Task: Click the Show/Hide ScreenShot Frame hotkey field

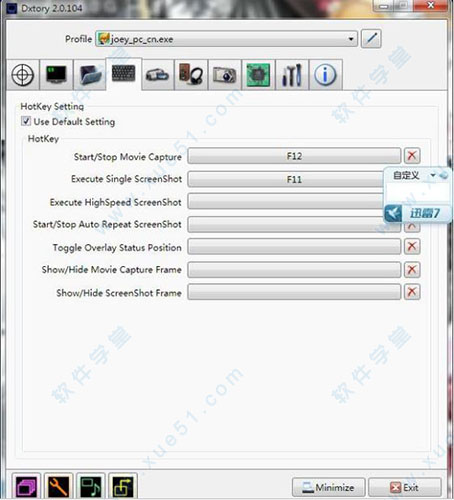Action: [x=294, y=292]
